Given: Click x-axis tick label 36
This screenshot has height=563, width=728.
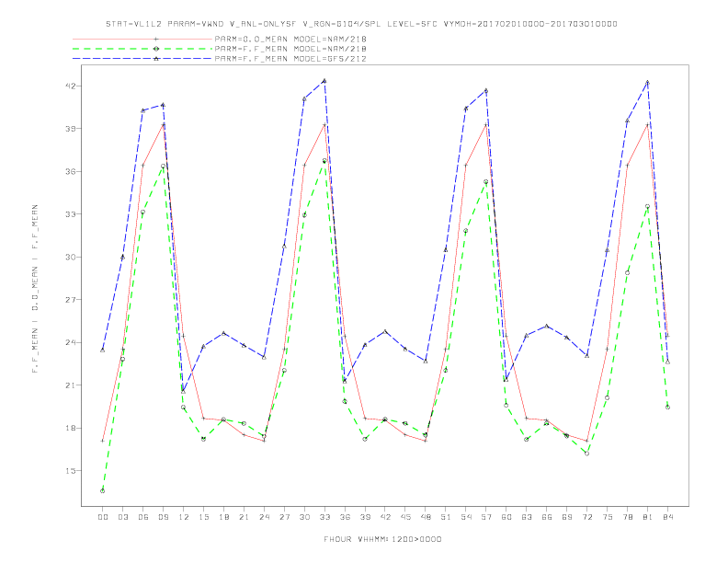Looking at the screenshot, I should point(345,517).
